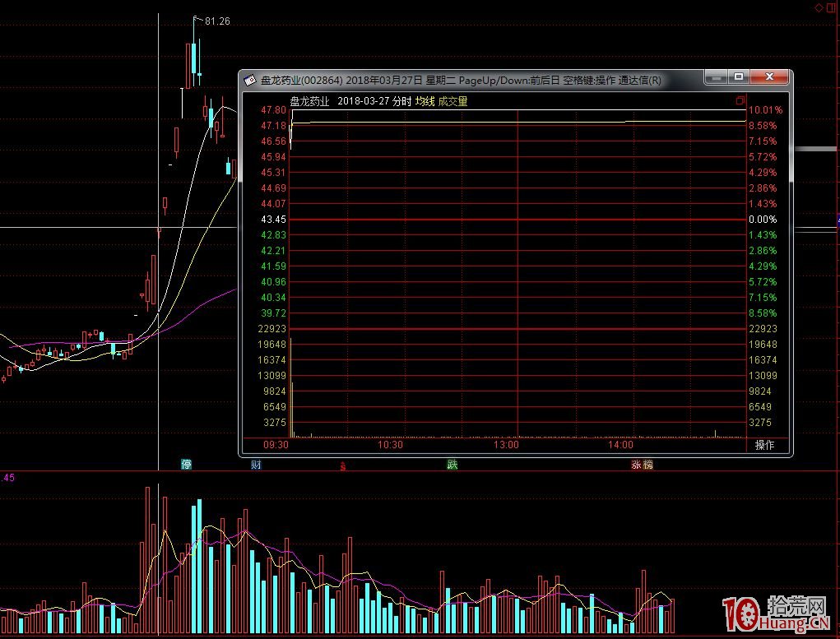
Task: Click the red restore icon inside intraday chart
Action: click(740, 100)
